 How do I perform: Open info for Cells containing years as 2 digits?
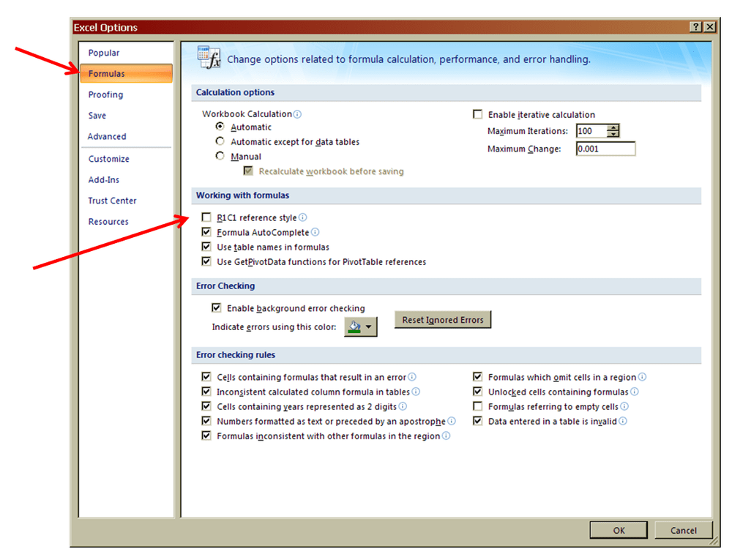(x=401, y=406)
